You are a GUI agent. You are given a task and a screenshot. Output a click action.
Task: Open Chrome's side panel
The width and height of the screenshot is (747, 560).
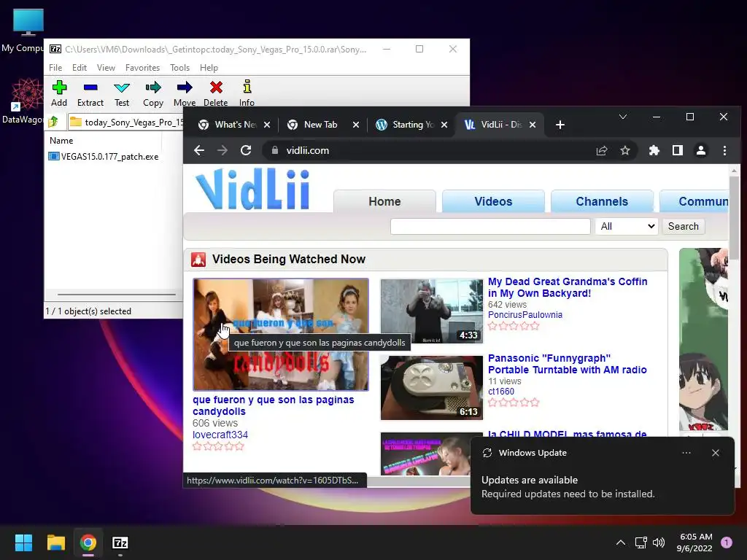tap(678, 150)
